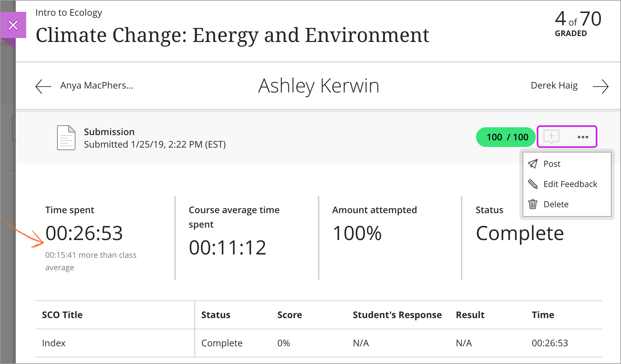This screenshot has height=364, width=621.
Task: Choose Post from the open menu
Action: click(552, 164)
